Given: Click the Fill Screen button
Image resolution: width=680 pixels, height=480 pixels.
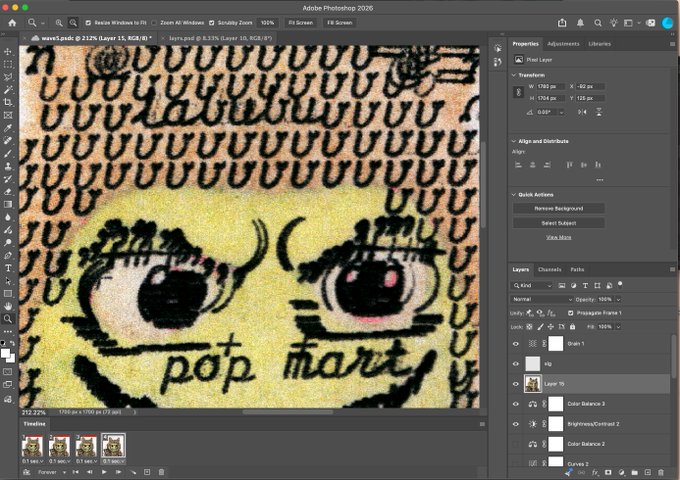Looking at the screenshot, I should click(340, 23).
